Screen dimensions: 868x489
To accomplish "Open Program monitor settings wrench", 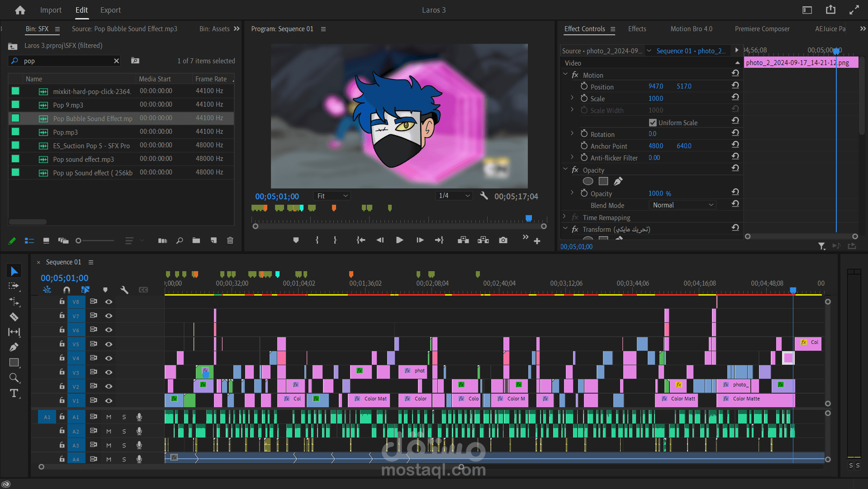I will click(x=484, y=196).
